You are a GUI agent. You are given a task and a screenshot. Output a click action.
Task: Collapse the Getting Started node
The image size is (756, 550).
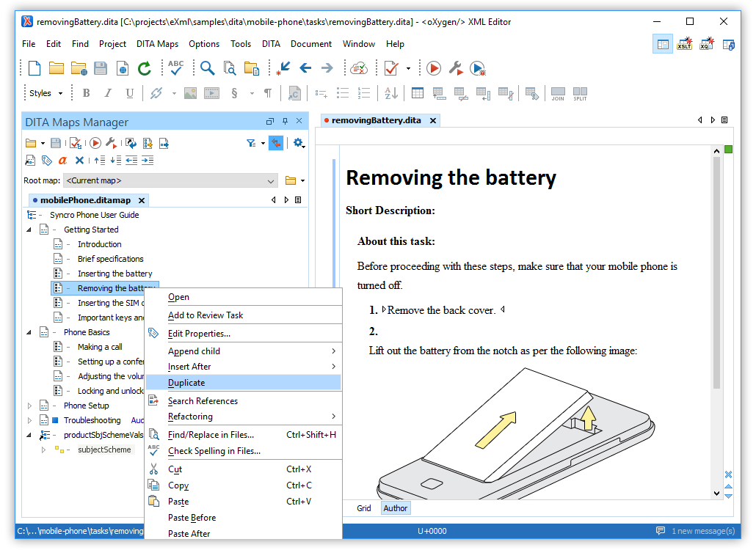[x=29, y=230]
